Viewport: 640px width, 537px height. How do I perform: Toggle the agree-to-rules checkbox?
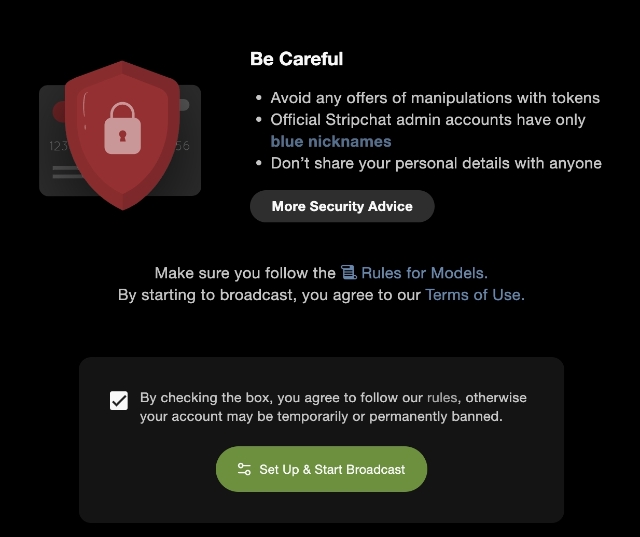click(119, 401)
